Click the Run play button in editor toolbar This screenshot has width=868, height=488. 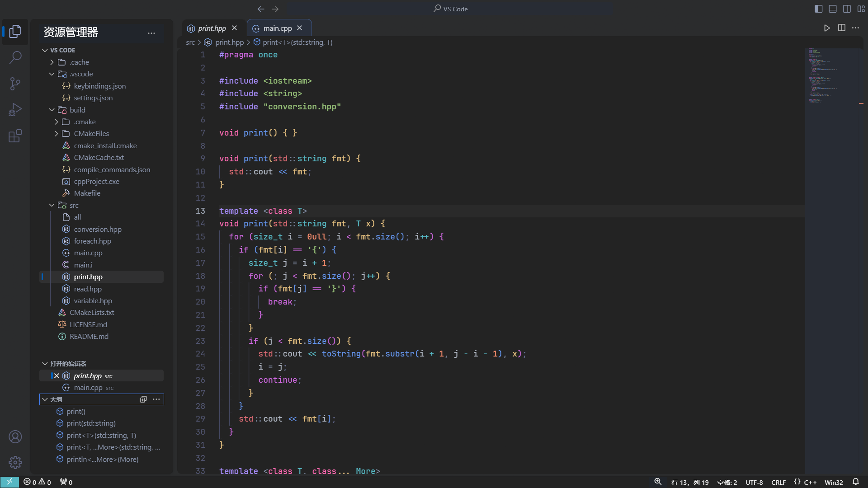tap(827, 28)
